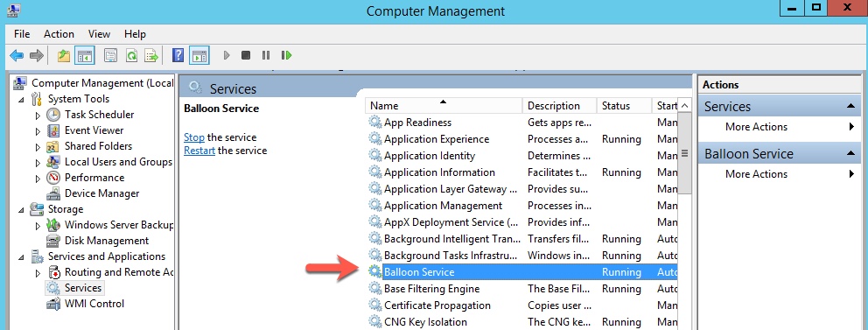This screenshot has width=868, height=330.
Task: Open the Help toolbar icon
Action: coord(178,55)
